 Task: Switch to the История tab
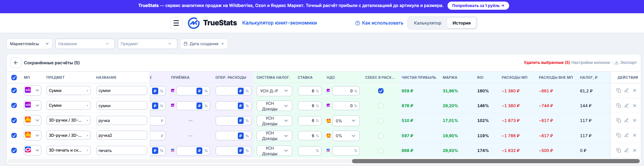point(462,23)
